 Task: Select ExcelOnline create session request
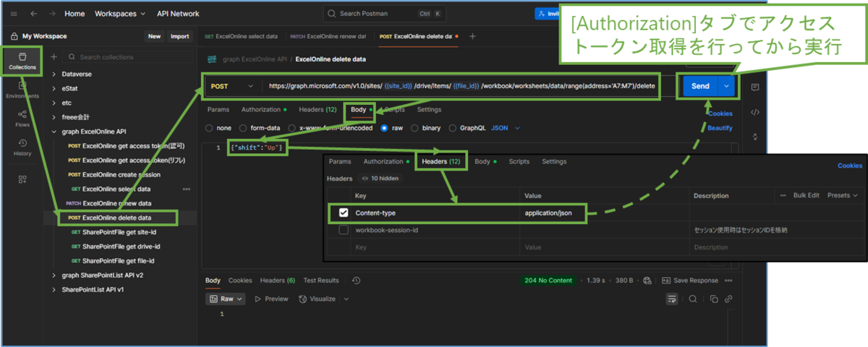[x=114, y=174]
